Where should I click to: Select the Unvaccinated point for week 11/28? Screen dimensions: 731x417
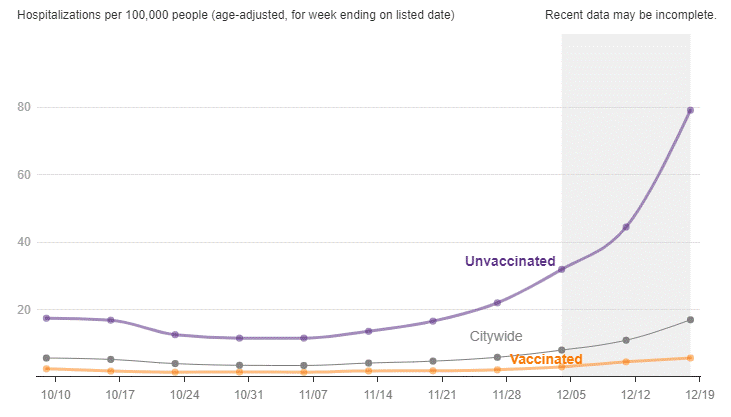[x=497, y=303]
